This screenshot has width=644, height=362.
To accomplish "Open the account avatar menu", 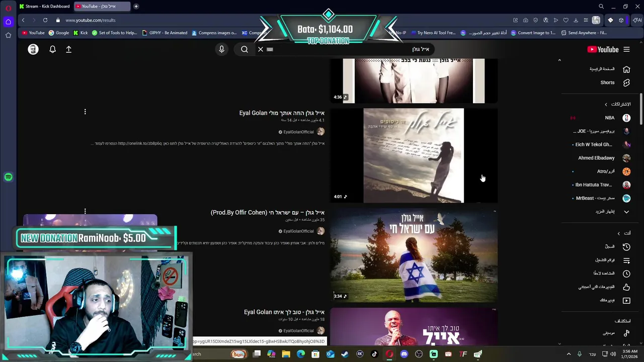I will pos(33,49).
